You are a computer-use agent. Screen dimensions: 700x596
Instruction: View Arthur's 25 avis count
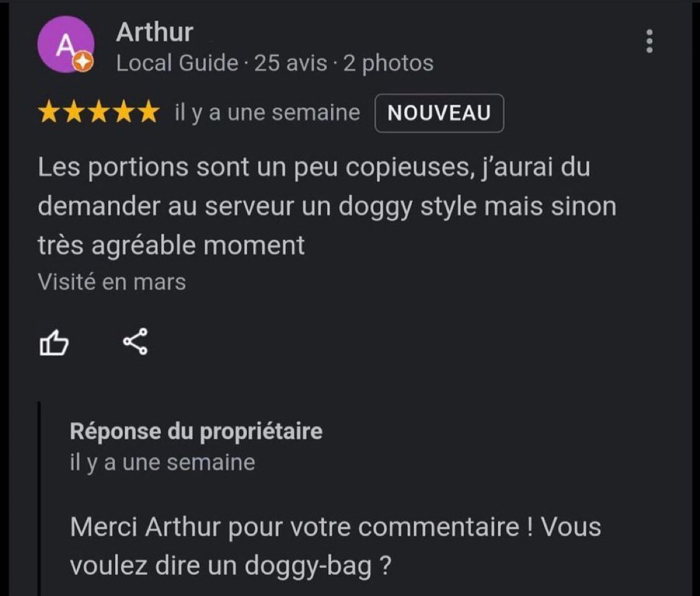(291, 64)
